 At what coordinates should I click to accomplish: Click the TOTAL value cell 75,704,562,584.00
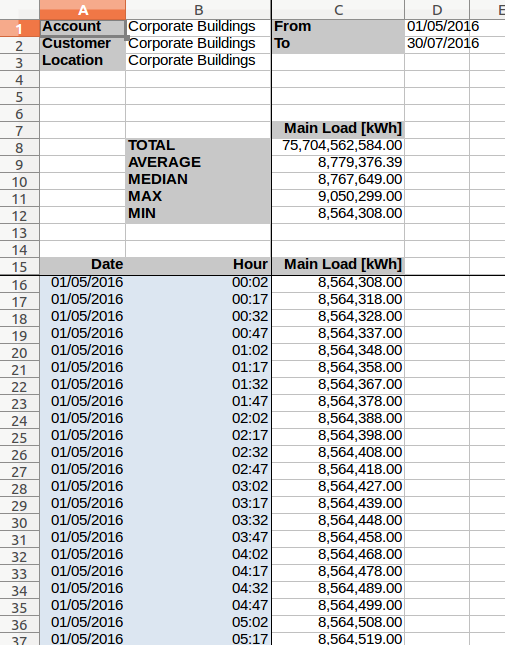(x=338, y=146)
